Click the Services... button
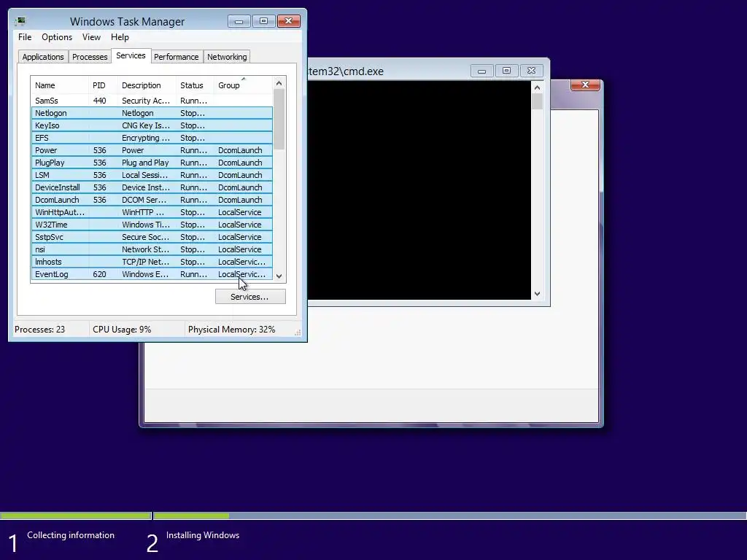Screen dimensions: 747x560 pos(250,297)
